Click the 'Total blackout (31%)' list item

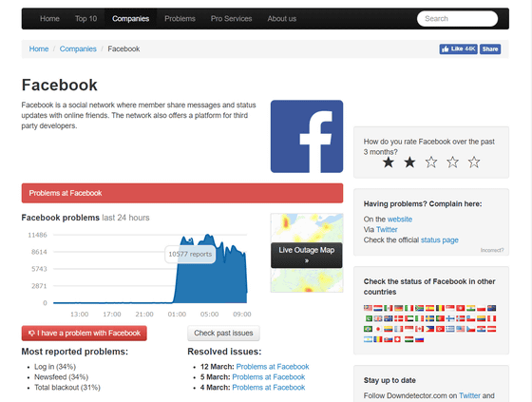click(x=67, y=388)
